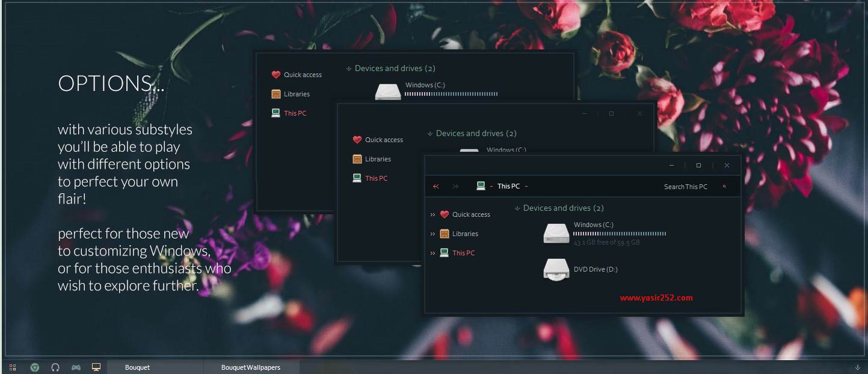The height and width of the screenshot is (374, 868).
Task: Select the Libraries folder icon in the sidebar
Action: 445,234
